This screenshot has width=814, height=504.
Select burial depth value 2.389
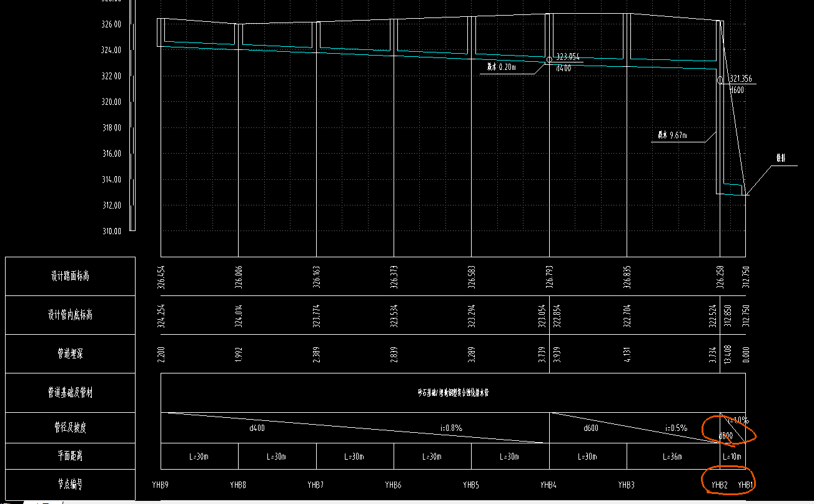[316, 354]
